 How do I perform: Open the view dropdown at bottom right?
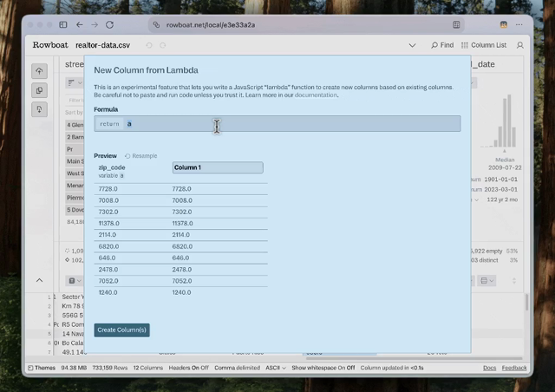tap(487, 280)
